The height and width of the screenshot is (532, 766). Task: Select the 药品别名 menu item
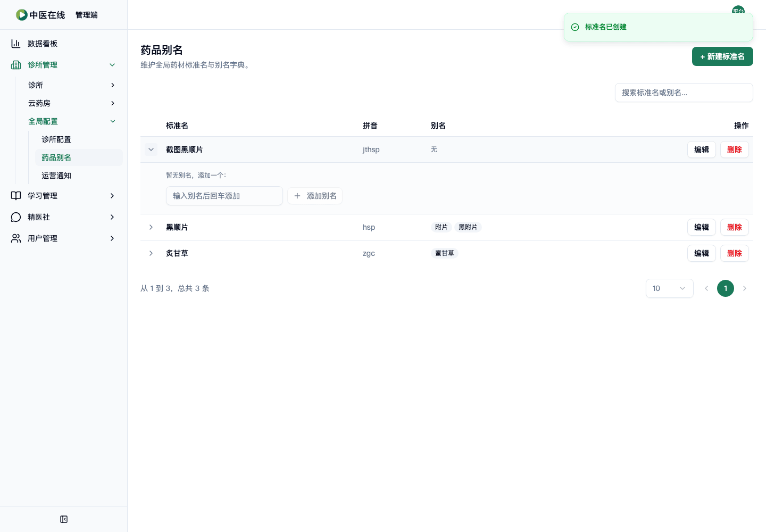tap(79, 157)
